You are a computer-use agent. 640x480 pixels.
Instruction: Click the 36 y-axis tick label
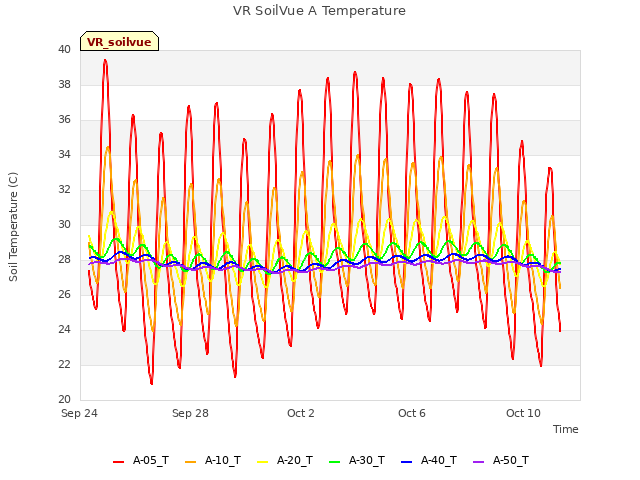click(64, 120)
